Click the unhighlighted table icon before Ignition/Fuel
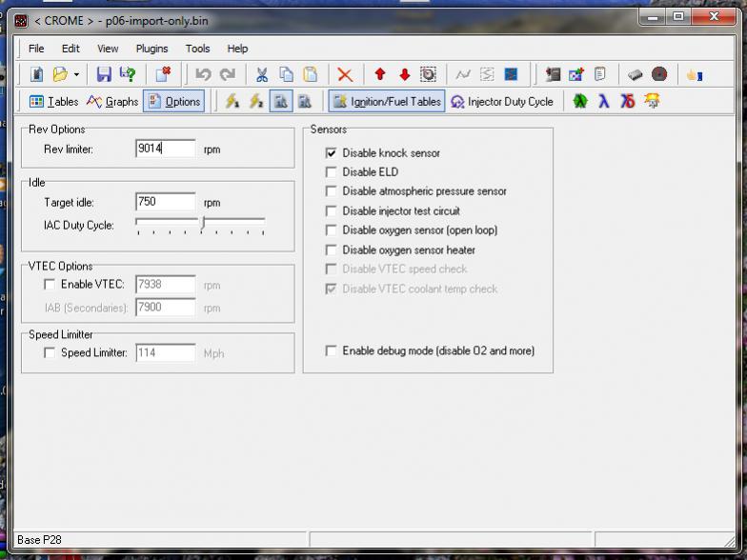Viewport: 747px width, 560px height. click(x=305, y=101)
